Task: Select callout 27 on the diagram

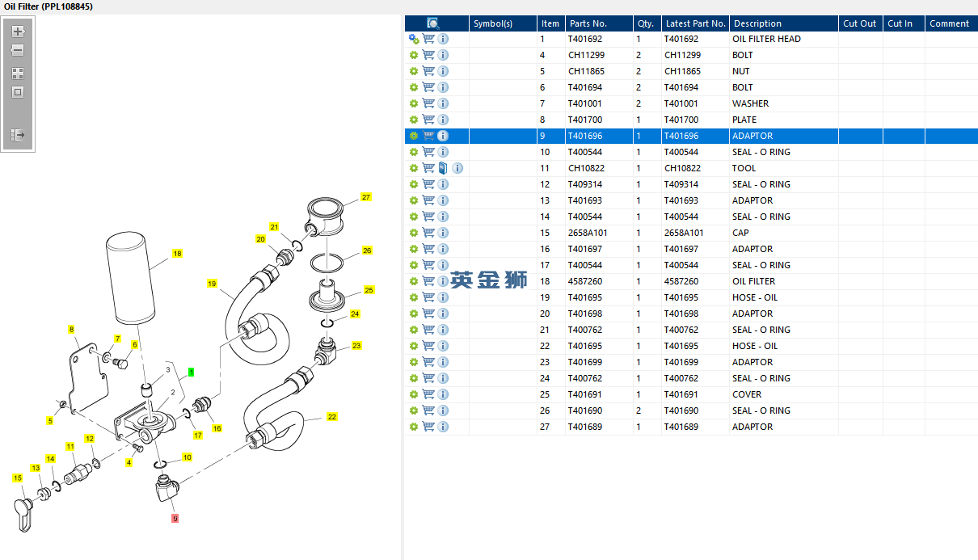Action: point(366,197)
